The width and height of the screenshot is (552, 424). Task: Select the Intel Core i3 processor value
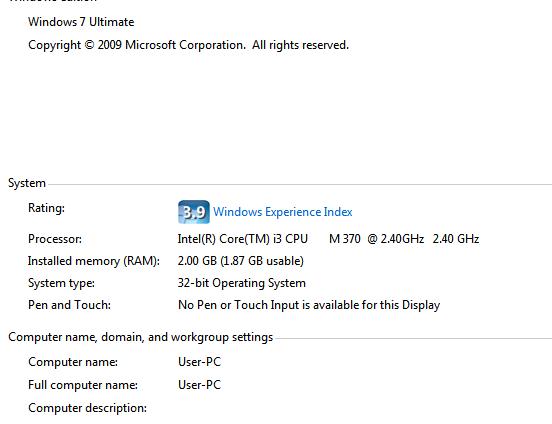click(x=328, y=239)
